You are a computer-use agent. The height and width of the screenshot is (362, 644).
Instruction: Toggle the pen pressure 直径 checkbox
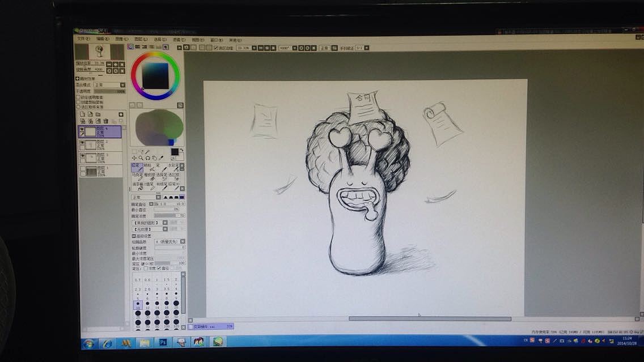pos(159,268)
